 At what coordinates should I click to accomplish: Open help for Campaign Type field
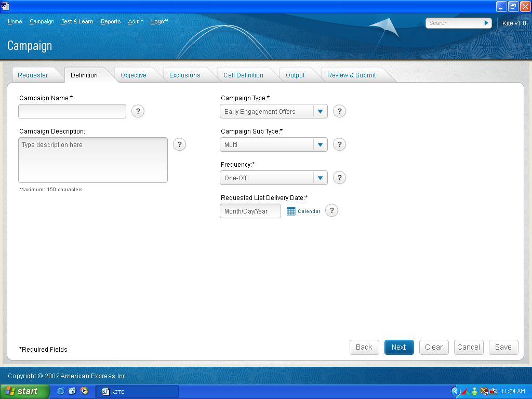339,111
